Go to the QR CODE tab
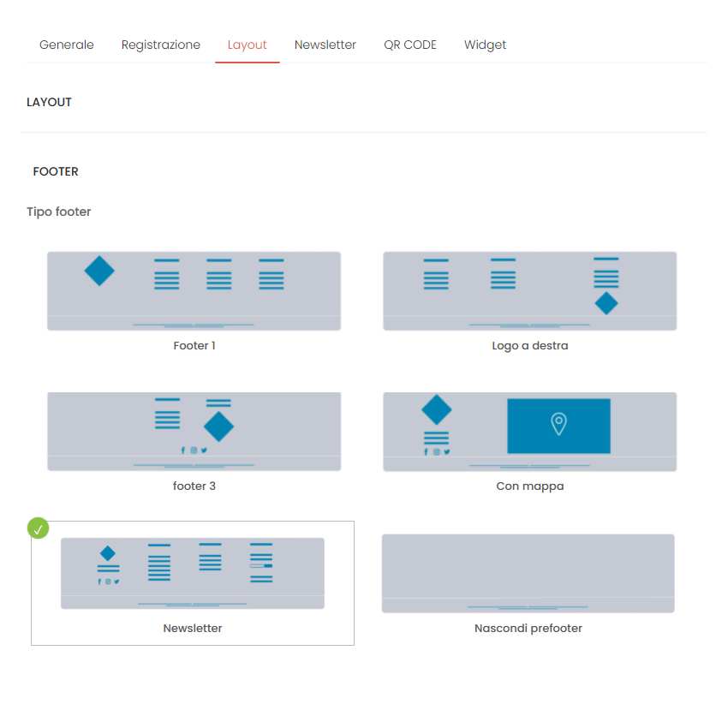The width and height of the screenshot is (728, 728). (x=410, y=45)
